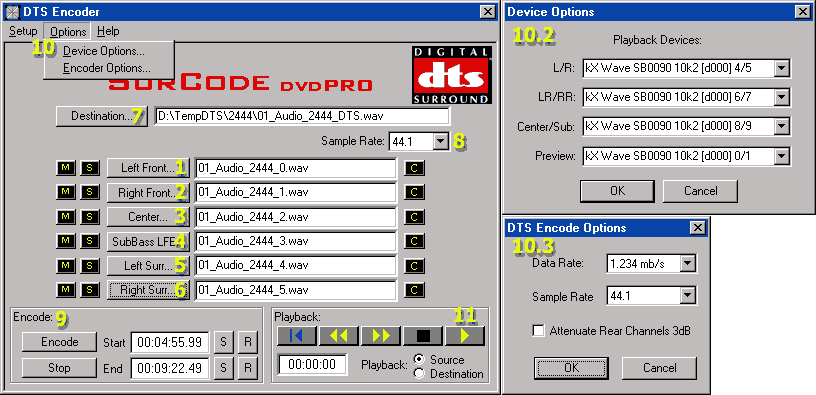Open the Center/Sub device dropdown
Screen dimensions: 816x395
(781, 126)
